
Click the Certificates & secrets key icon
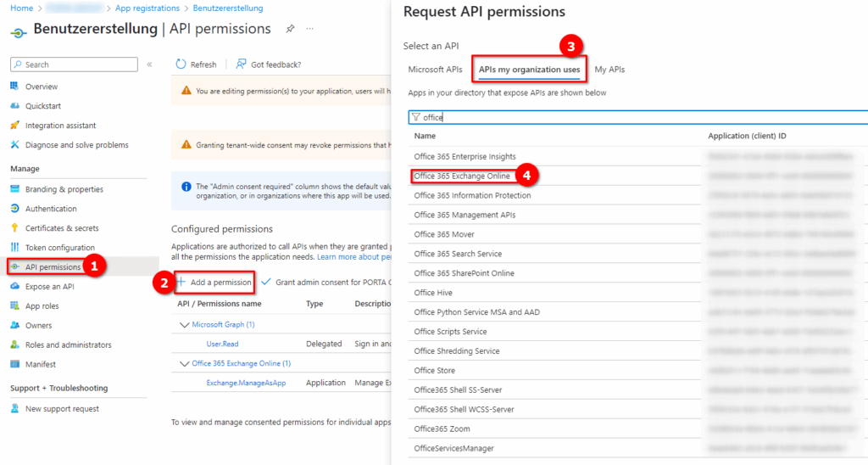point(15,227)
